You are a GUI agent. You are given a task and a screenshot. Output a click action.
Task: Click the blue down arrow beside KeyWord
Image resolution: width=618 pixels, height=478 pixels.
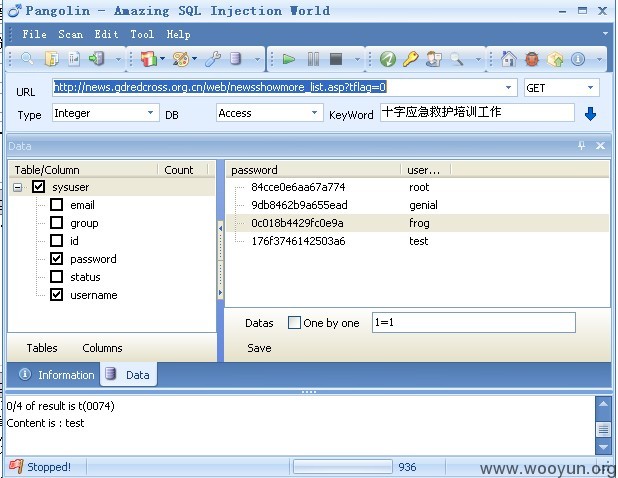pyautogui.click(x=590, y=114)
